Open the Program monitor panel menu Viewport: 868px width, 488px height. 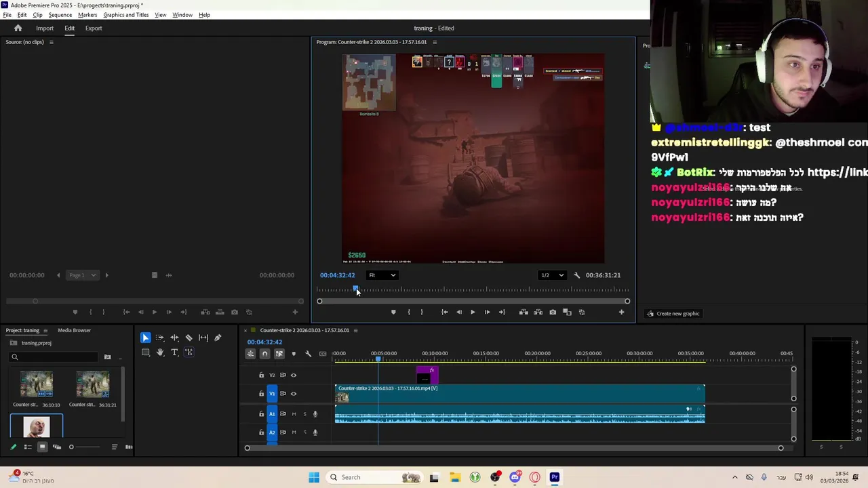tap(435, 42)
